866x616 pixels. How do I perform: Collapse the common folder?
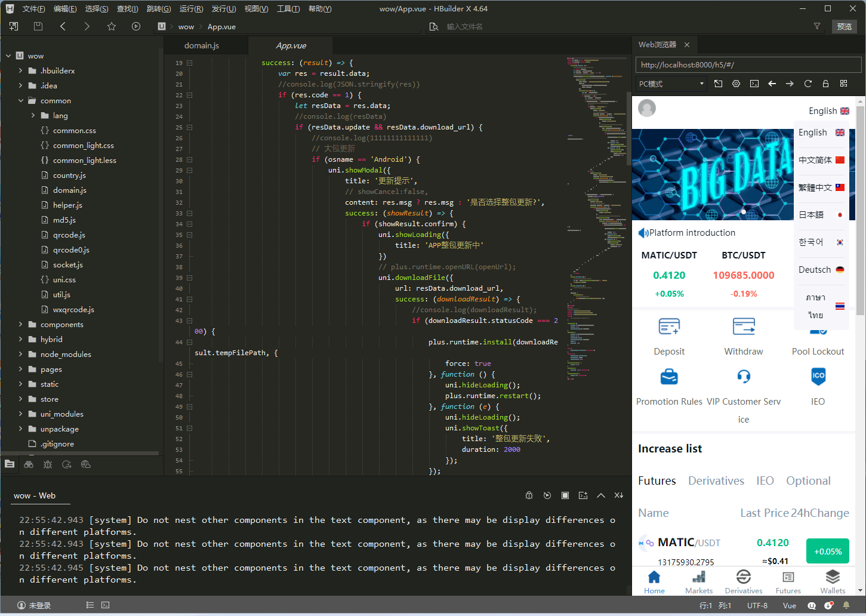21,101
